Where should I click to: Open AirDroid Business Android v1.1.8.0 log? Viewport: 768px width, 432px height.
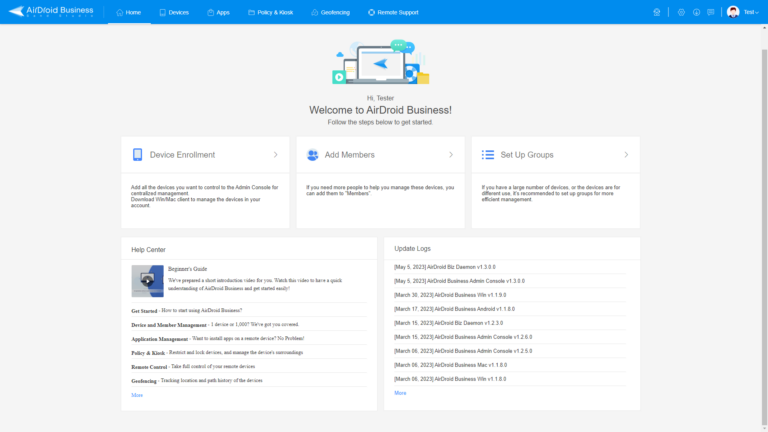[x=455, y=309]
